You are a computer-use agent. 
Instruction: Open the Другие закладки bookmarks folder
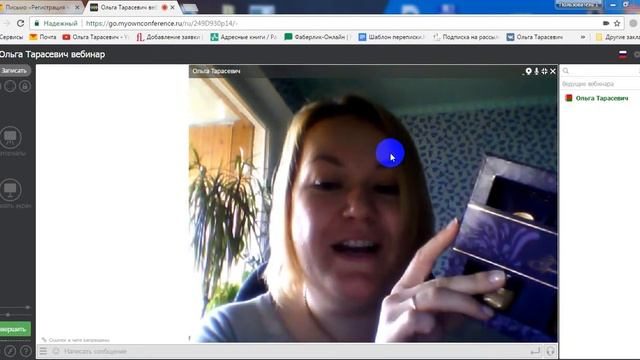(x=618, y=37)
